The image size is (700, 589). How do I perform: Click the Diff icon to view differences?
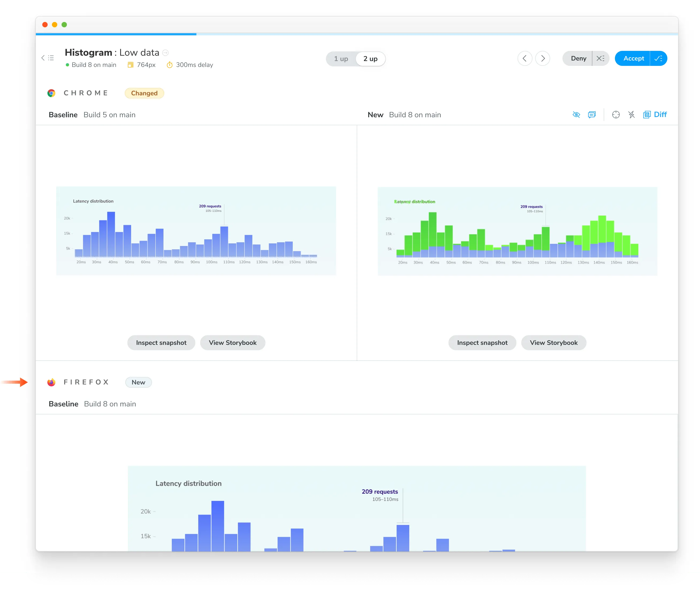[x=646, y=115]
